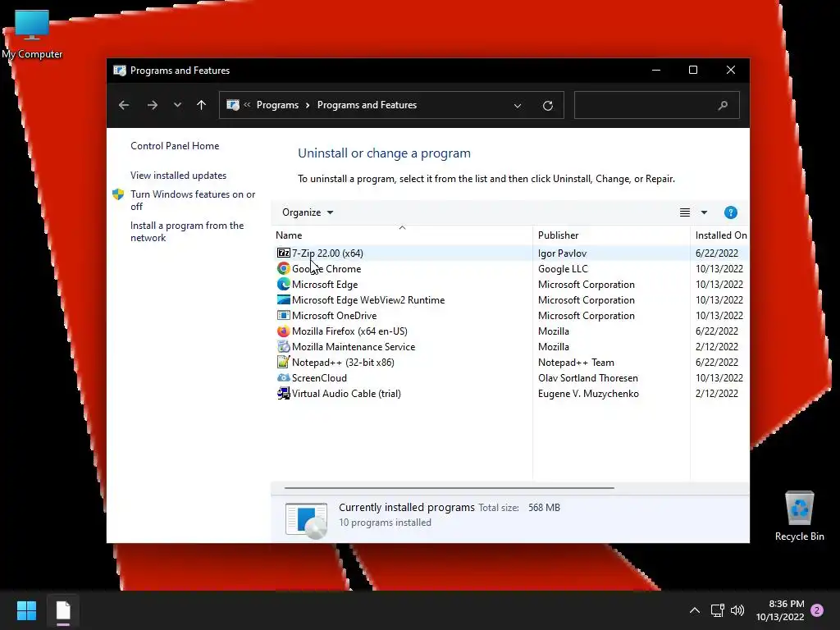Click the taskbar clock showing 8:36 PM
The width and height of the screenshot is (840, 630).
click(x=780, y=610)
